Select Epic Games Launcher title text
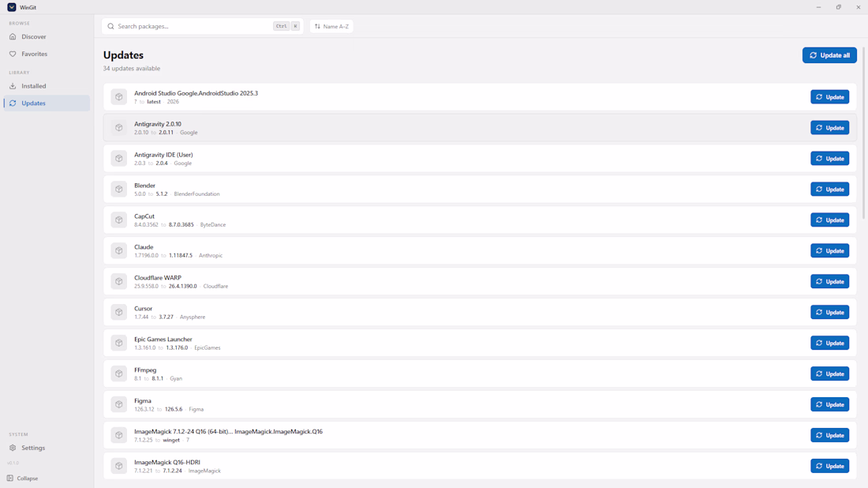Image resolution: width=868 pixels, height=488 pixels. coord(163,339)
